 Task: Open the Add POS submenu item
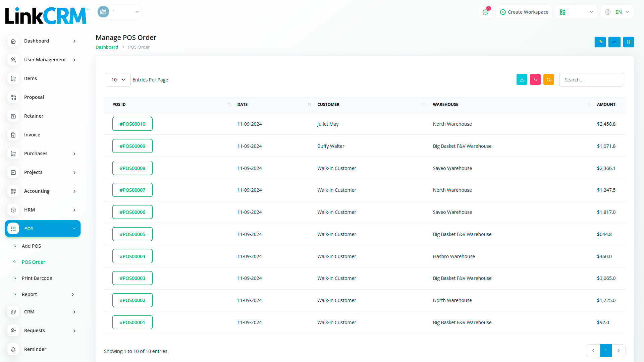(31, 246)
